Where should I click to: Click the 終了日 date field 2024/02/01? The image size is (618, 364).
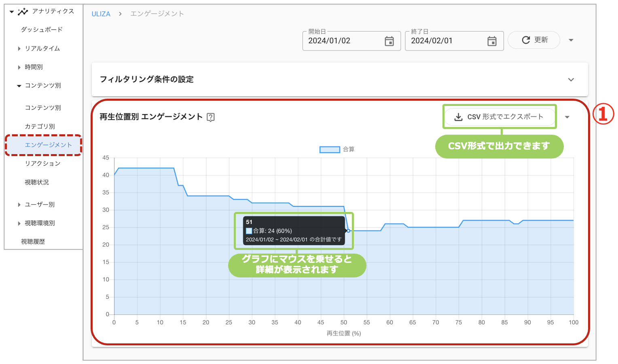(x=454, y=41)
